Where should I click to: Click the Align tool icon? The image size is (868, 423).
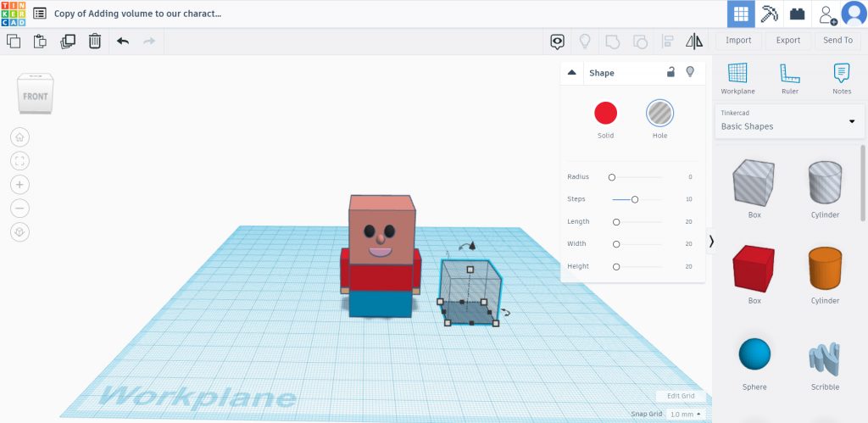pos(668,42)
